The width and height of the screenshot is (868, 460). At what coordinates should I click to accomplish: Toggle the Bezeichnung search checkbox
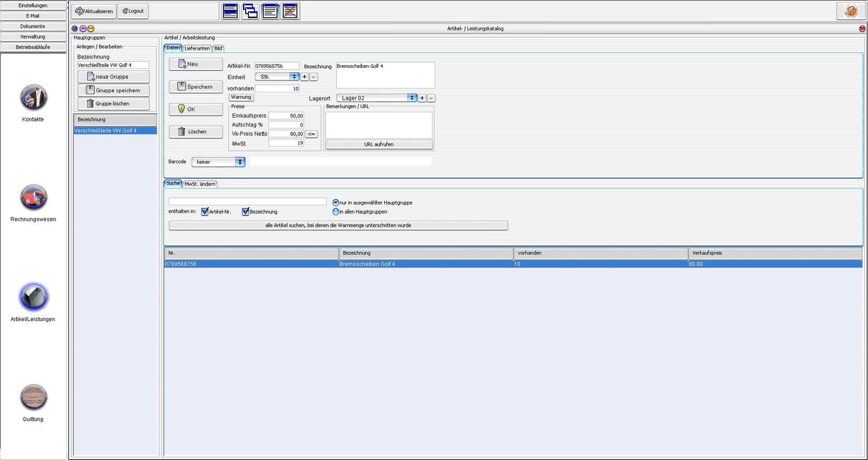(x=246, y=212)
